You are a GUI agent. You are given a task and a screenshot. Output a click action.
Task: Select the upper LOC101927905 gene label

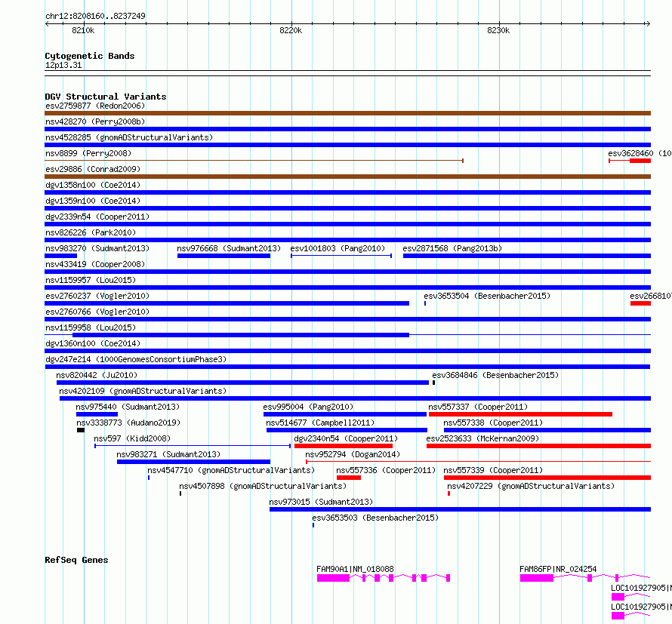[x=641, y=588]
